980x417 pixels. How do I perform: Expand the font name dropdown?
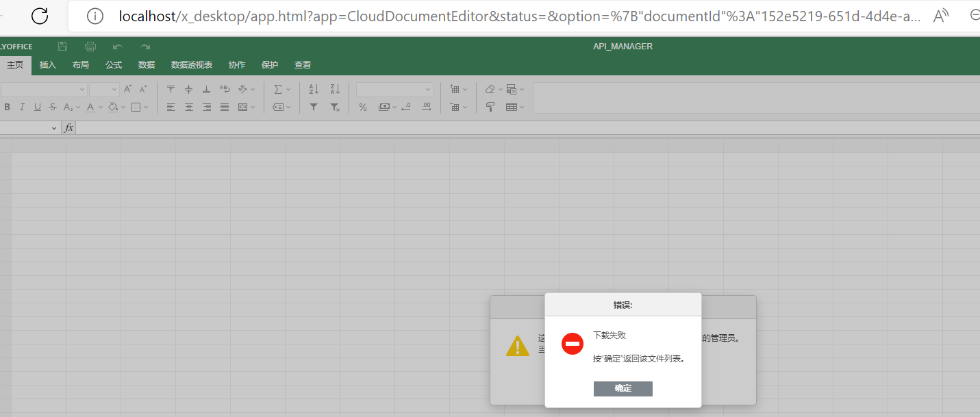tap(82, 89)
